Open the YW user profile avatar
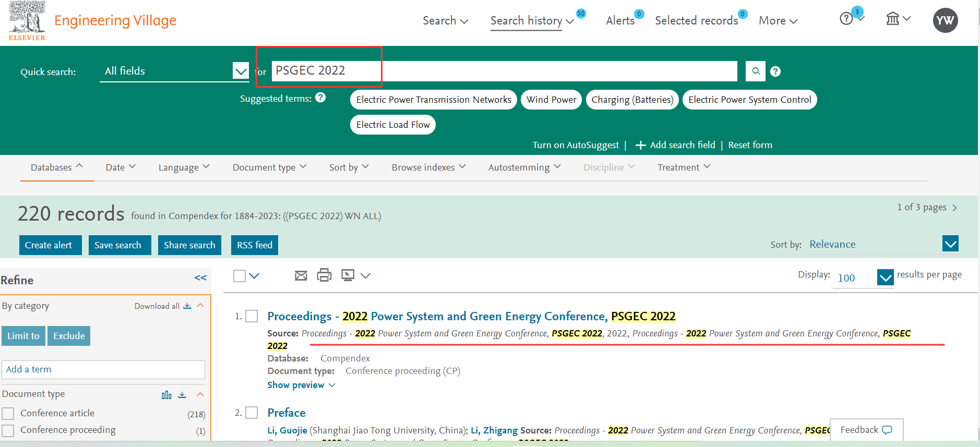Image resolution: width=980 pixels, height=447 pixels. click(x=945, y=20)
